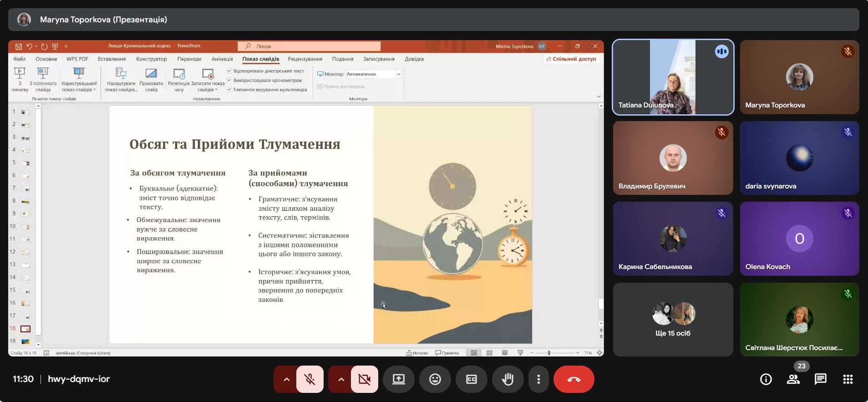Switch to the Рецензування ribbon tab

pyautogui.click(x=305, y=59)
